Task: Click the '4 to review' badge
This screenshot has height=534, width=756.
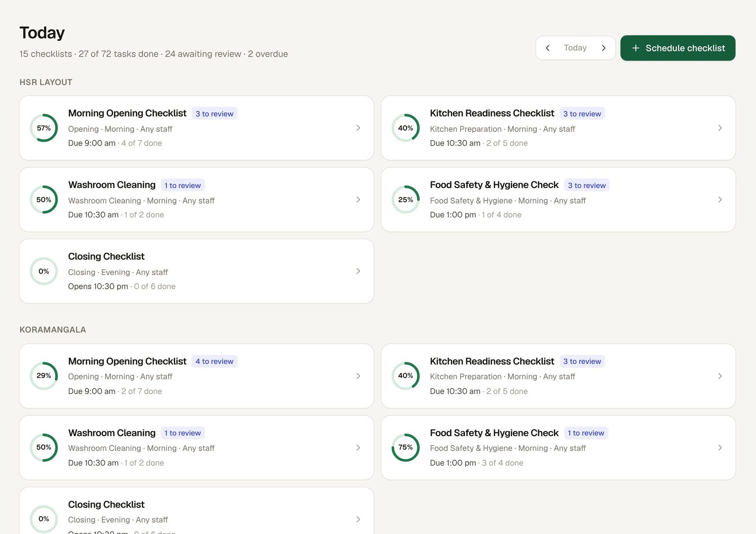Action: [215, 362]
